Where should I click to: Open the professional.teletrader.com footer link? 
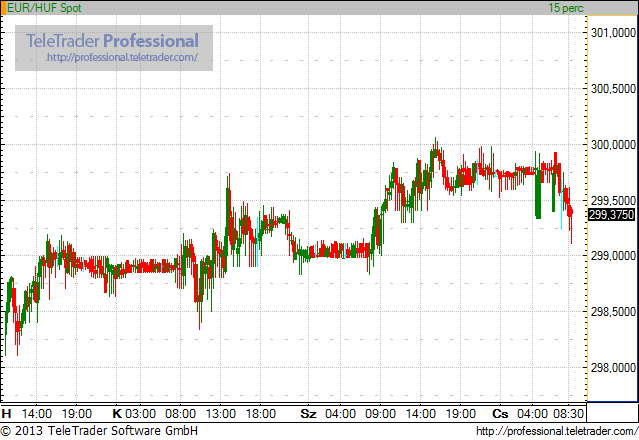(557, 431)
